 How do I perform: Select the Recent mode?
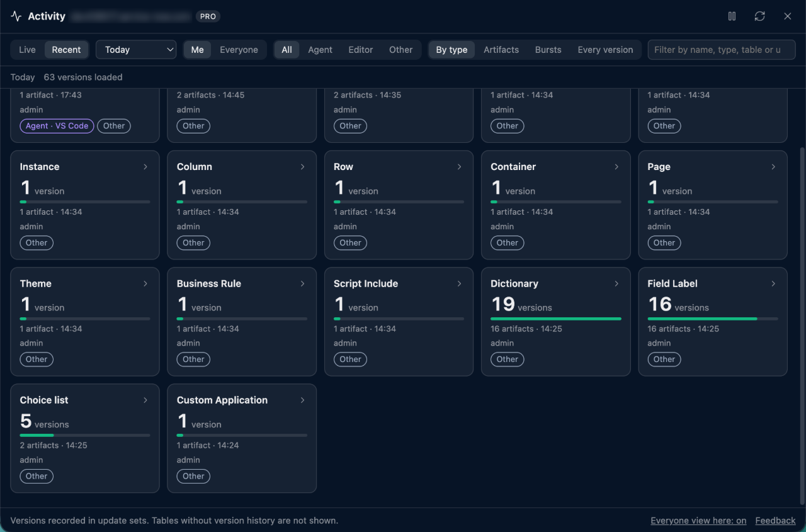tap(66, 50)
